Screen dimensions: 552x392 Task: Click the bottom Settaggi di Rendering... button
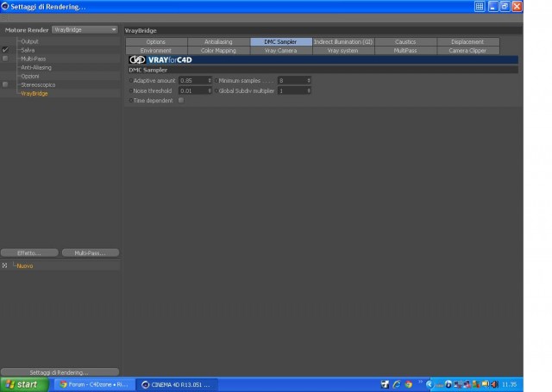(60, 372)
